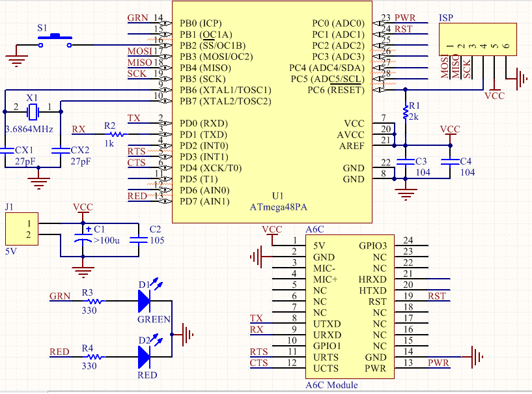
Task: Select the >100u capacitor value
Action: (107, 240)
